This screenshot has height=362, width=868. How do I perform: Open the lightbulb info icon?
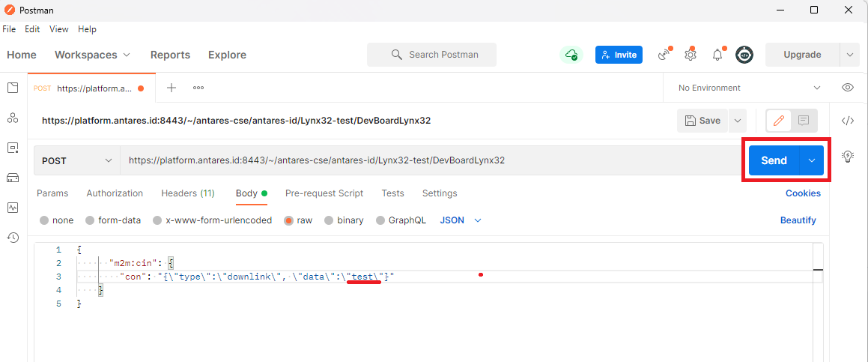pos(847,157)
